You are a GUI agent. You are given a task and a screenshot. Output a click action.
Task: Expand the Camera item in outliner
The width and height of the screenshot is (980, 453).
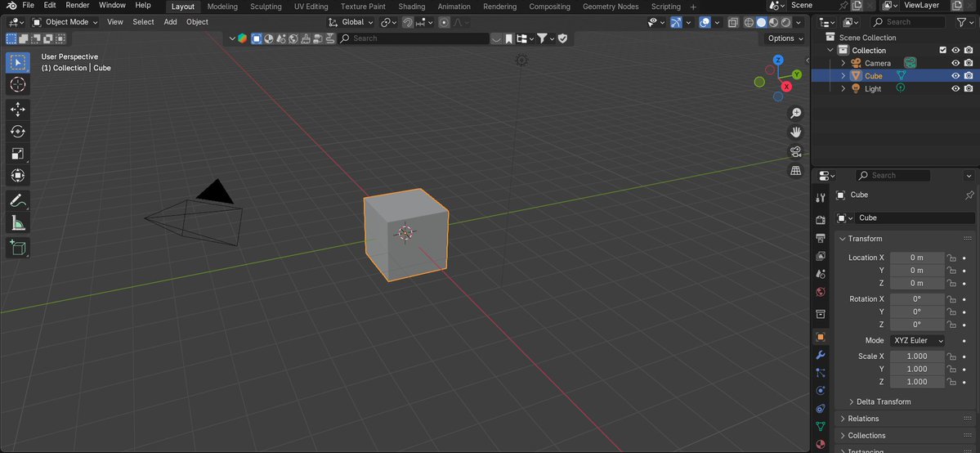tap(844, 63)
